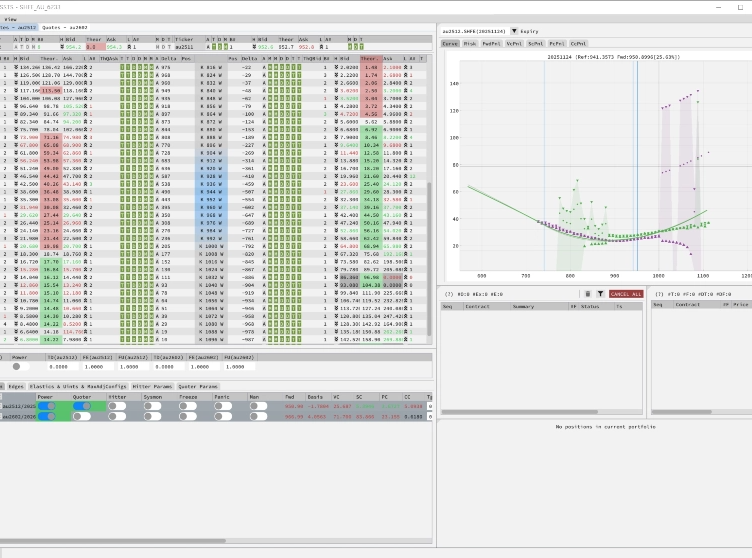Open the Quoter Params tab
This screenshot has width=752, height=558.
[198, 386]
